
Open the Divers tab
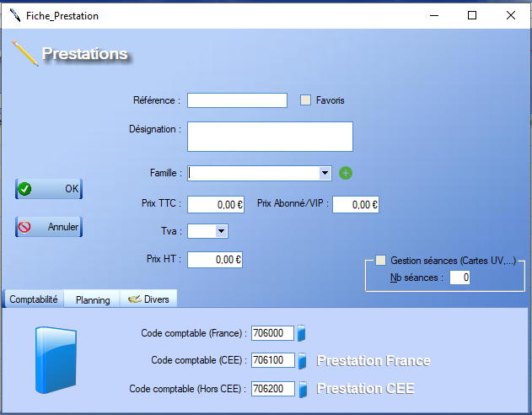148,299
